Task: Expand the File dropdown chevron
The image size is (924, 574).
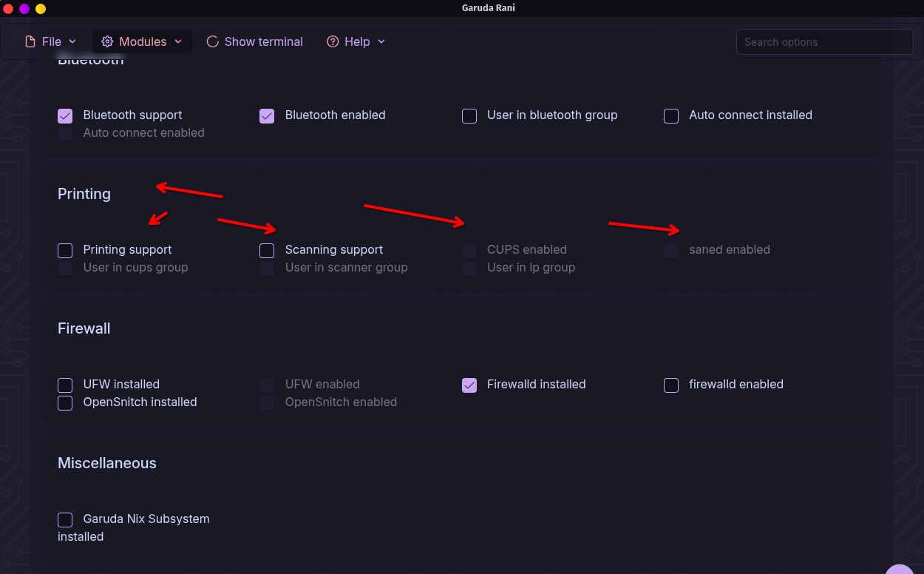Action: pos(72,41)
